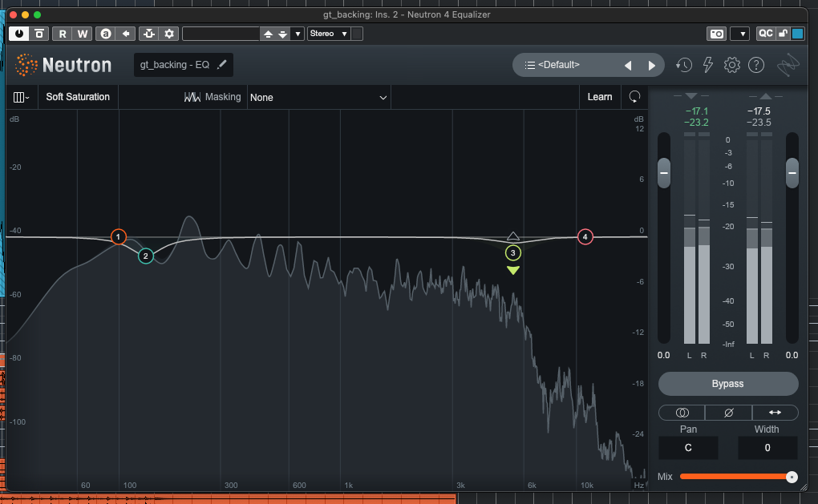The width and height of the screenshot is (818, 504).
Task: Toggle the phase invert icon
Action: (x=728, y=413)
